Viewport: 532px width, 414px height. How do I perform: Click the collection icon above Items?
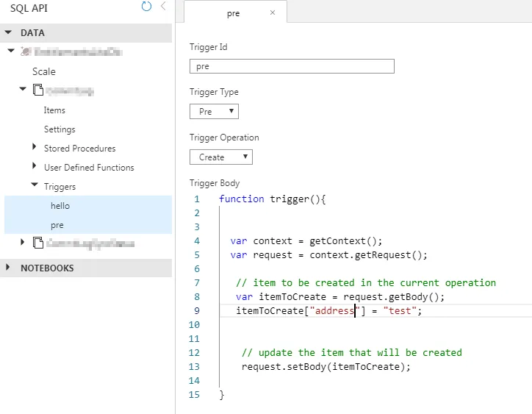click(x=37, y=90)
